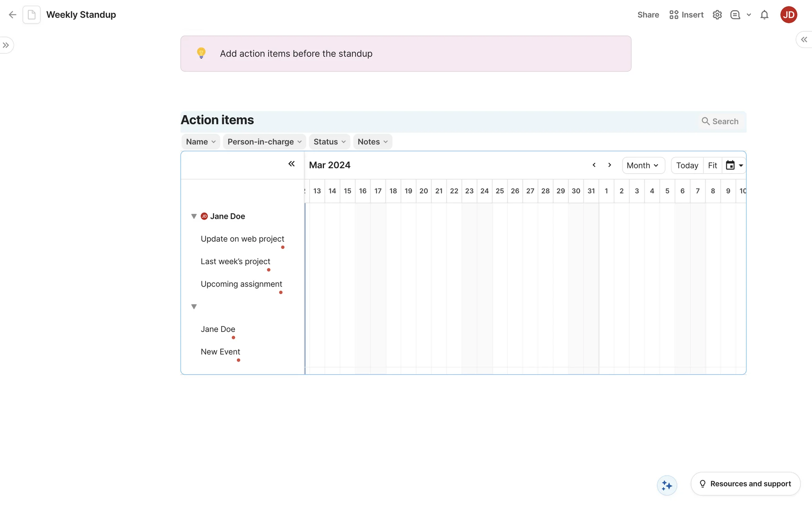Viewport: 812px width, 508px height.
Task: Click the JD user avatar
Action: click(x=788, y=15)
